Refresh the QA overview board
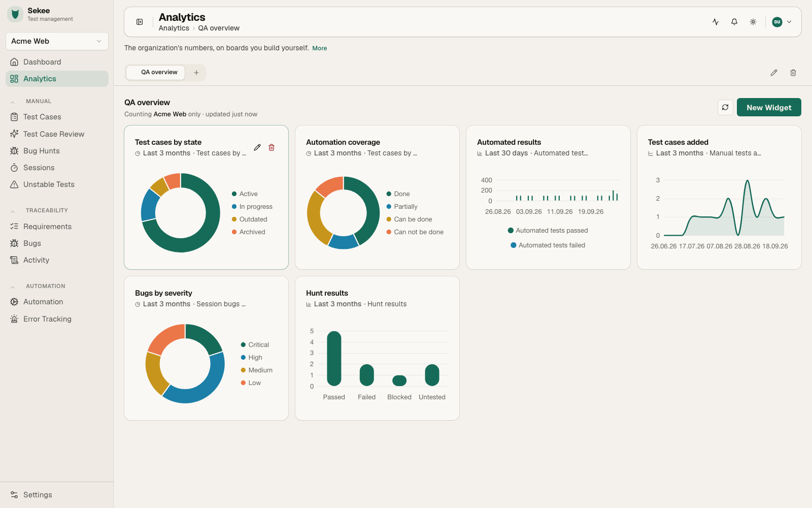 [725, 107]
